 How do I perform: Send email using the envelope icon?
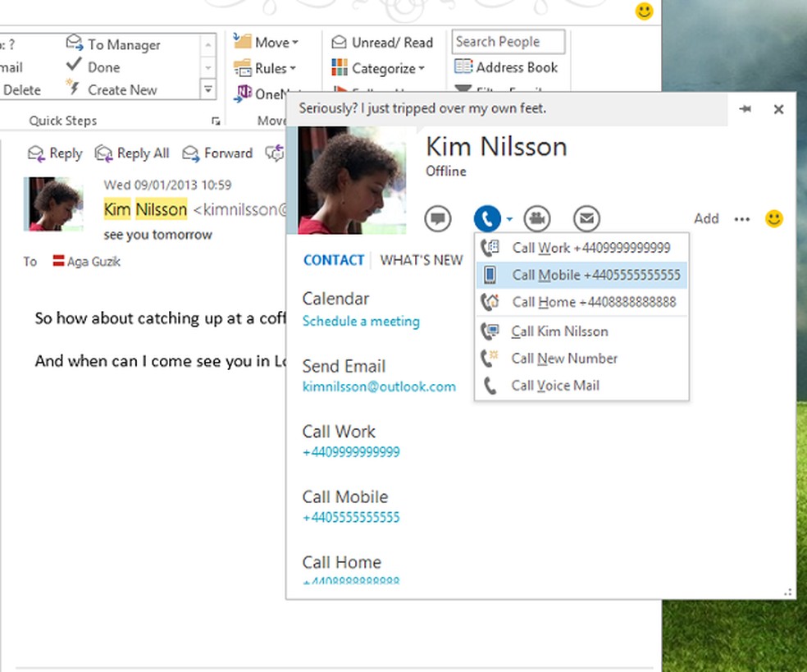point(586,218)
